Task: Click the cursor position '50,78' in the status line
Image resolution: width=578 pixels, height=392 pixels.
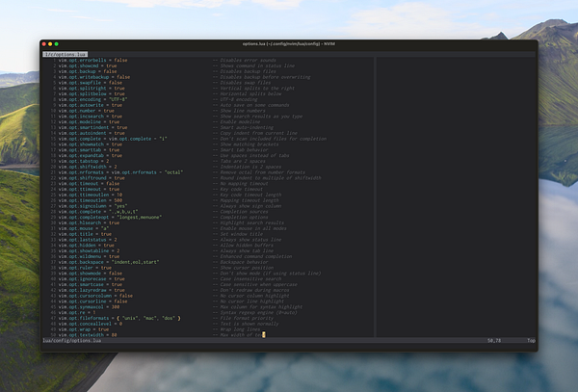Action: pyautogui.click(x=494, y=340)
